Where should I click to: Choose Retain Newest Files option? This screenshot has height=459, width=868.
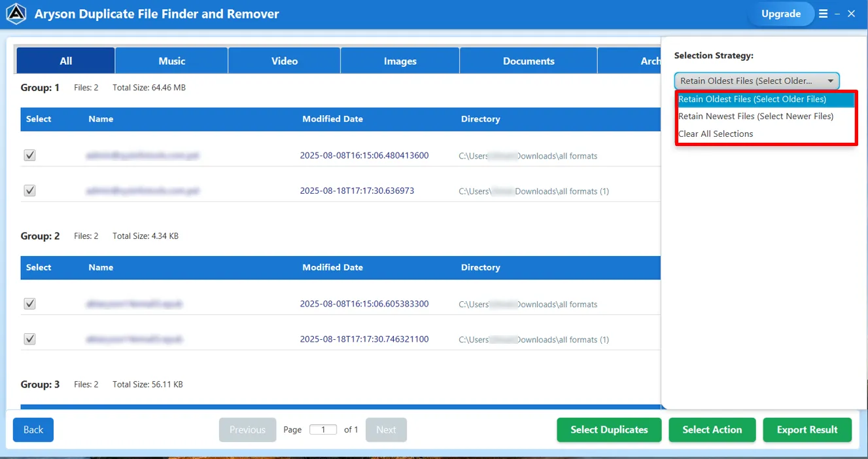pos(755,117)
